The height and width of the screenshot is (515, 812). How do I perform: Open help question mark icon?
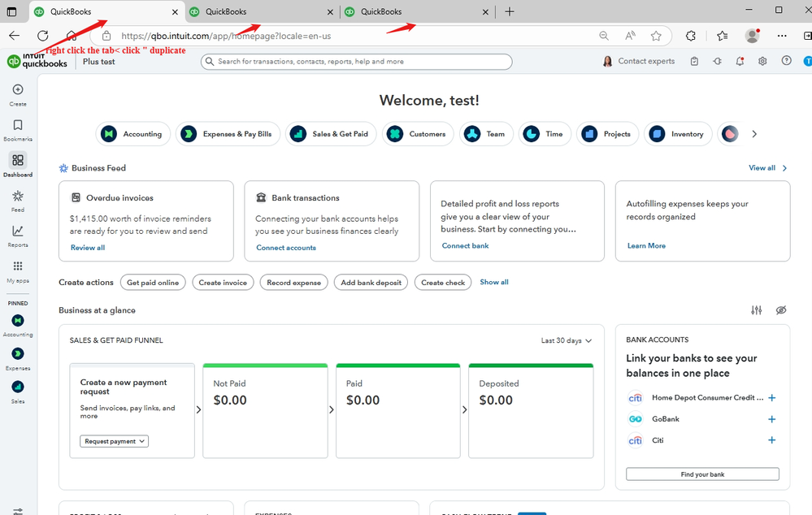click(x=786, y=61)
